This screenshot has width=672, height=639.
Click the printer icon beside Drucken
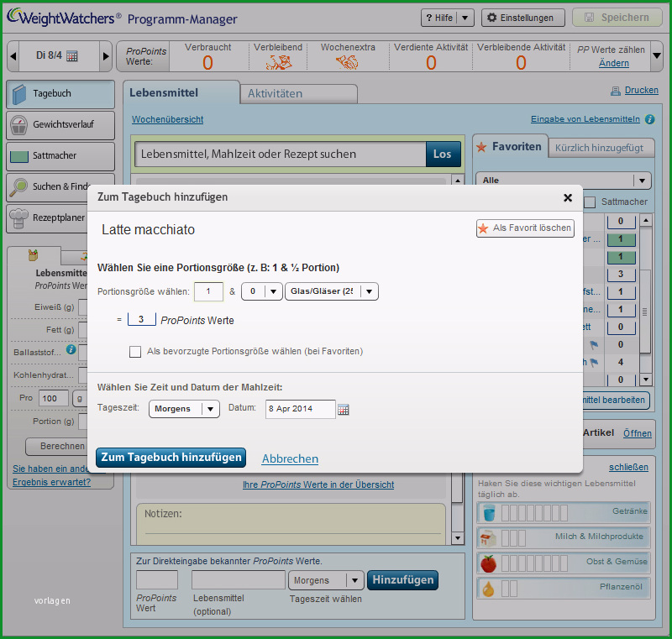click(616, 91)
